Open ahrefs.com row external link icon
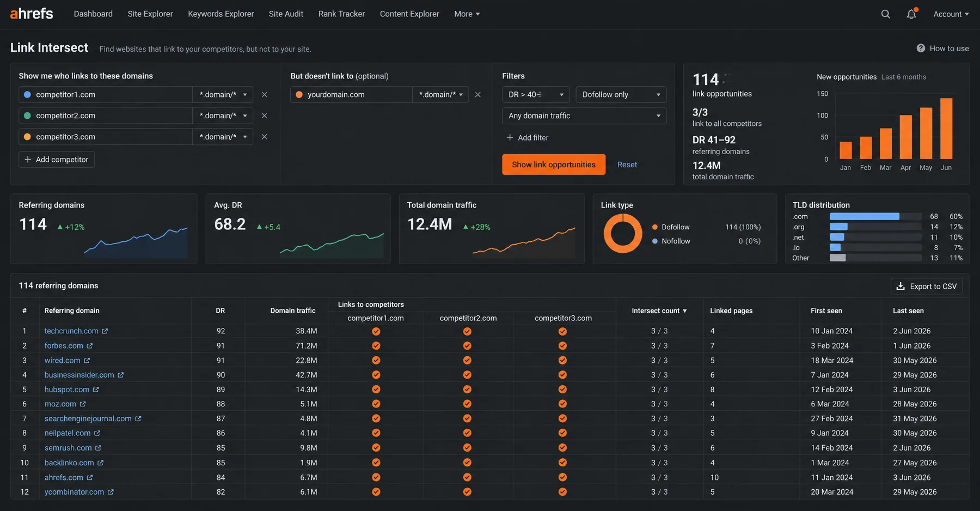Image resolution: width=980 pixels, height=511 pixels. tap(90, 478)
